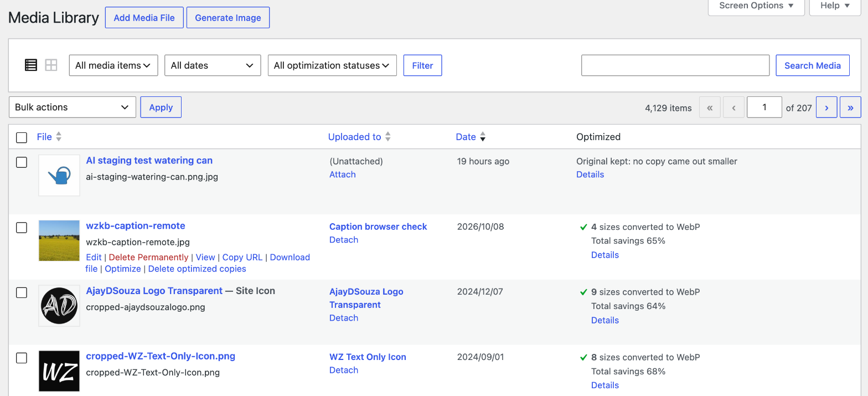Open the watering can thumbnail

point(59,176)
